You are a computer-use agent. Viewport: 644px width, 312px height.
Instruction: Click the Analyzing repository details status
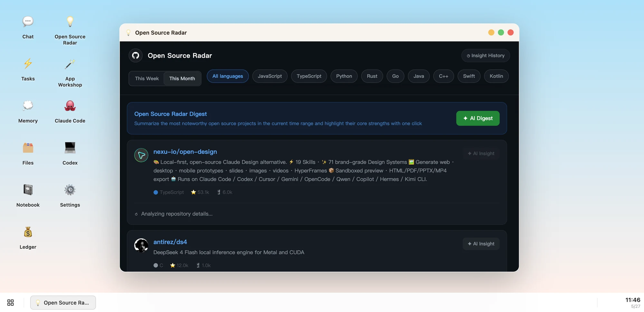pos(174,214)
